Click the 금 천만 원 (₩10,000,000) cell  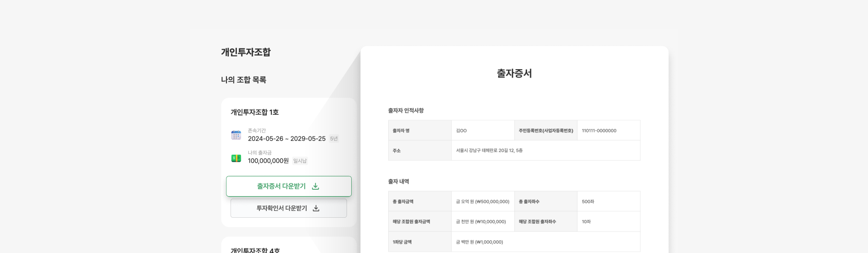pos(483,222)
